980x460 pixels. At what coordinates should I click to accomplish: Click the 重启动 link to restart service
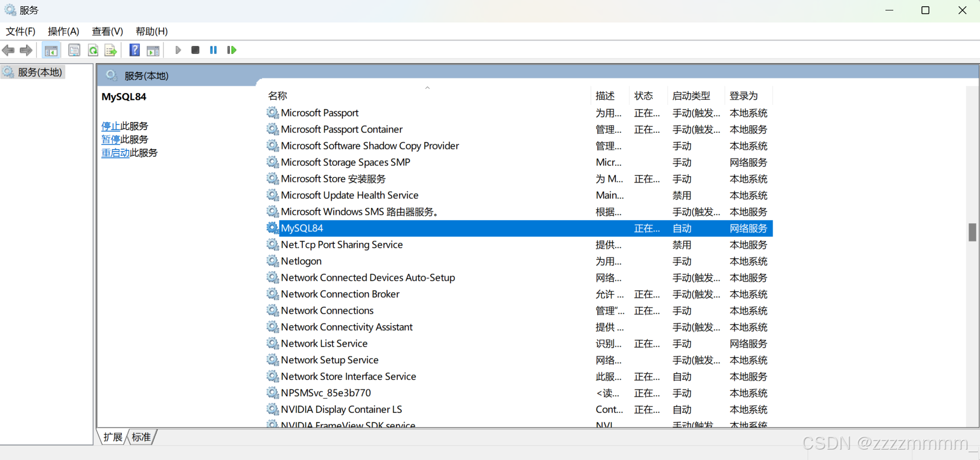(x=115, y=153)
